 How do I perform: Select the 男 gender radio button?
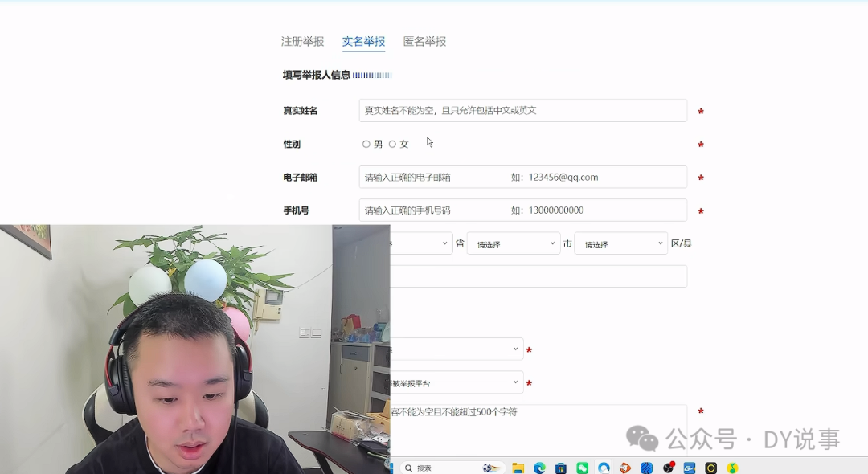point(366,144)
